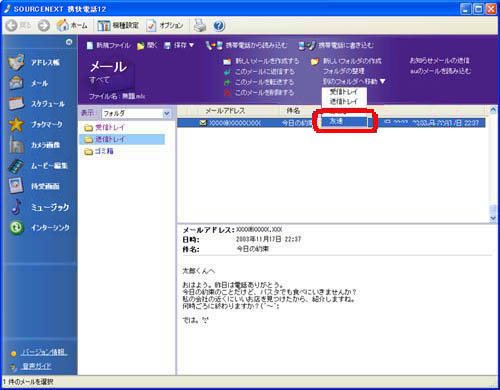The height and width of the screenshot is (390, 500).
Task: Open オプション options dialog
Action: pos(165,25)
